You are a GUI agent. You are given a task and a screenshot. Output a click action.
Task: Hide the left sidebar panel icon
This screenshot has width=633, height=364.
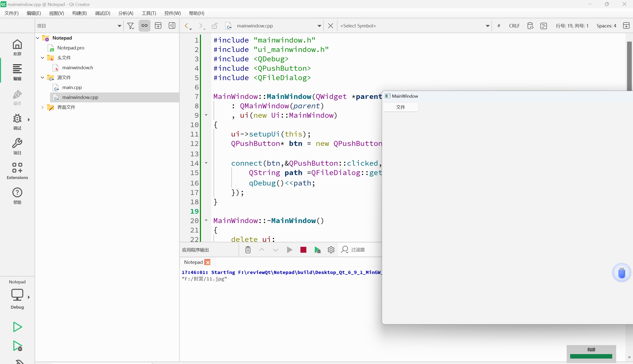click(x=172, y=26)
